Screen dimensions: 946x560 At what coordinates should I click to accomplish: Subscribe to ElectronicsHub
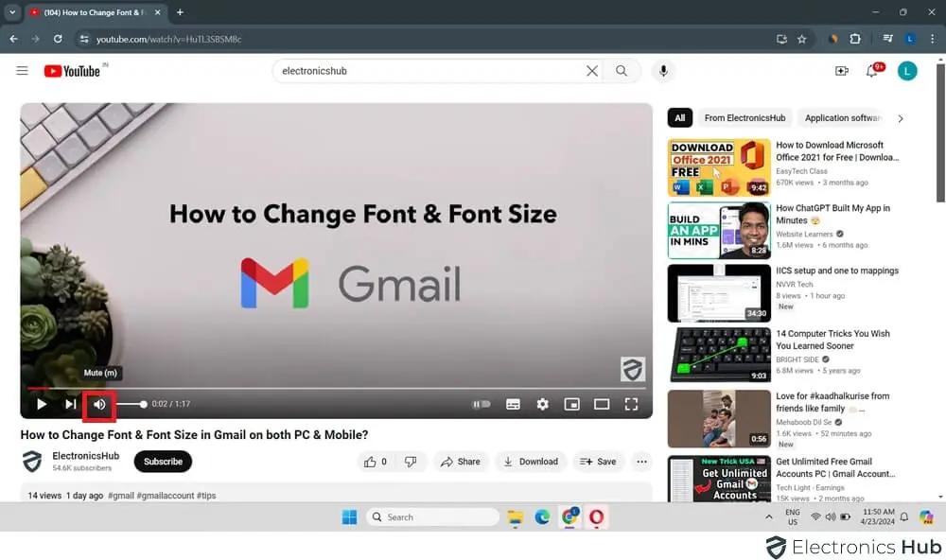click(163, 461)
